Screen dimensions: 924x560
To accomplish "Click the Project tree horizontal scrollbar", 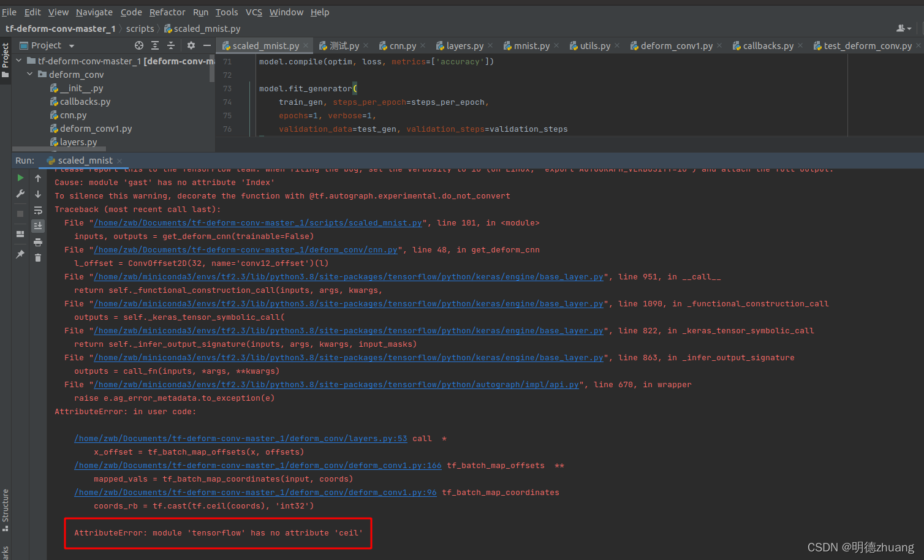I will [59, 148].
